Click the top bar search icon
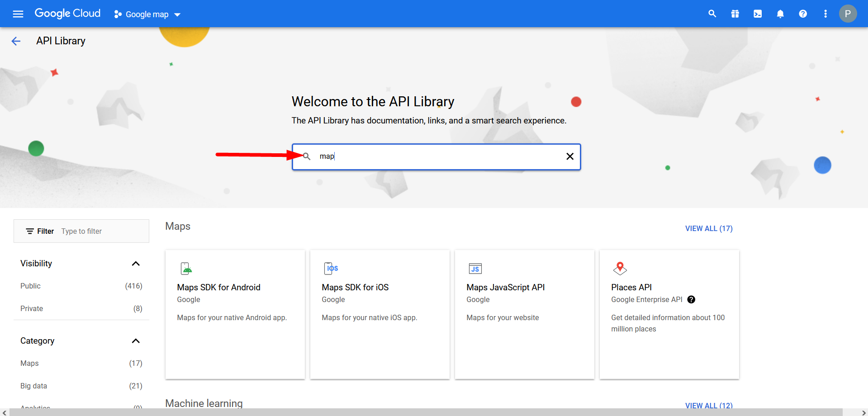Screen dimensions: 868x416 tap(712, 14)
